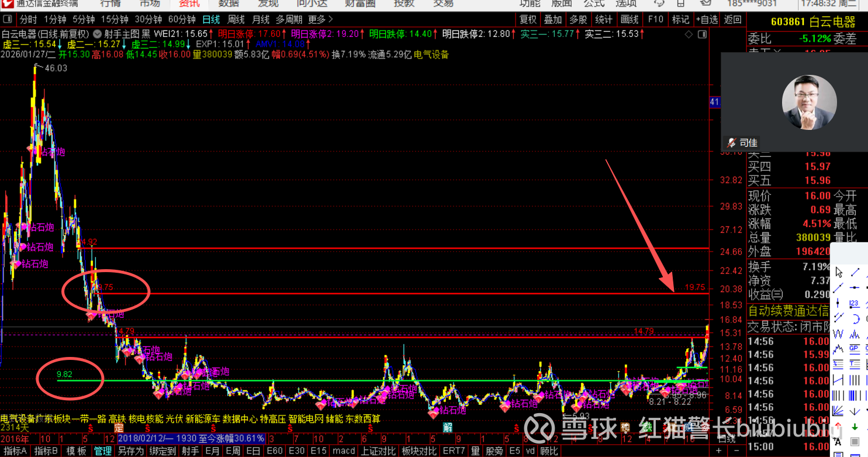Screen dimensions: 868x457
Task: Select the 60分钟 period tab
Action: 182,19
